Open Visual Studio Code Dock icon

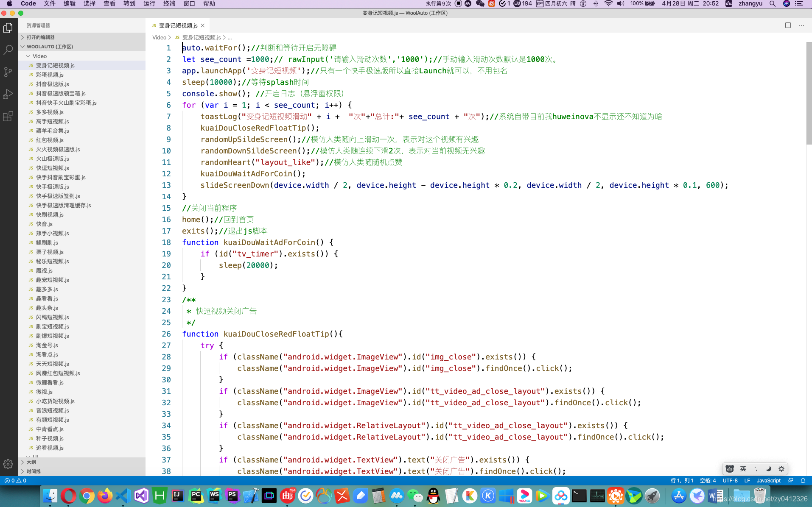point(123,496)
